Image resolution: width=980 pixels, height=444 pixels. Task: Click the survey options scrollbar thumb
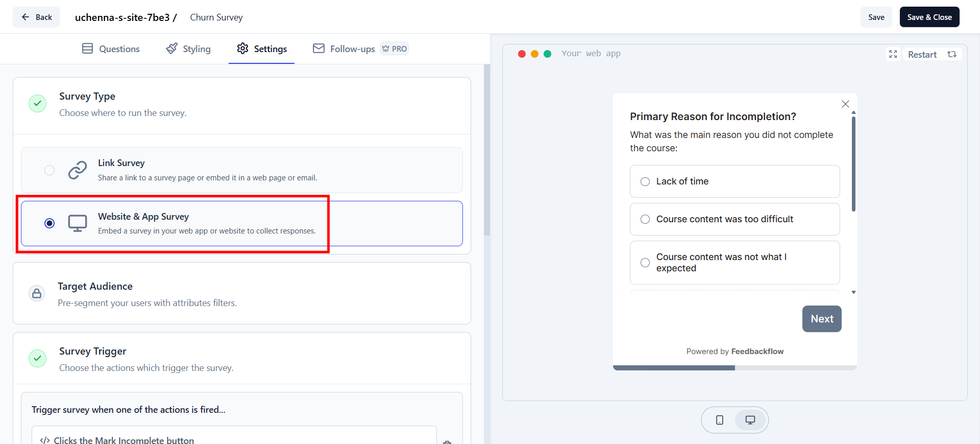click(853, 164)
